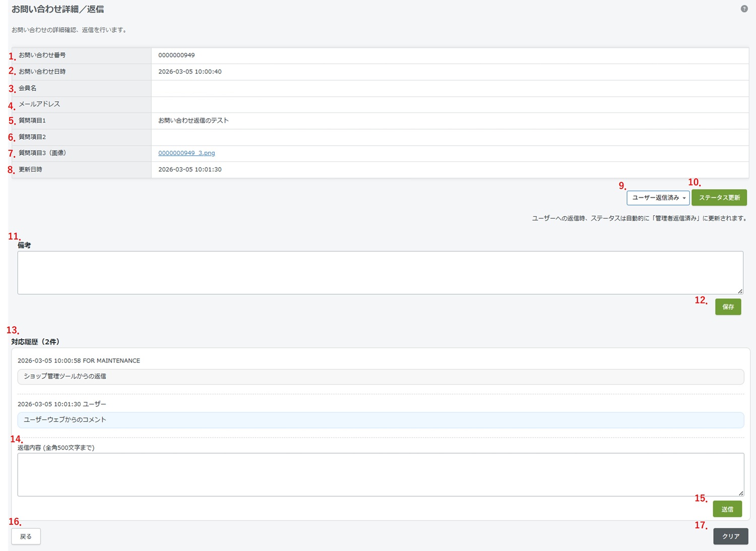Click the inquiry number value 0000000949
This screenshot has width=756, height=551.
point(176,55)
